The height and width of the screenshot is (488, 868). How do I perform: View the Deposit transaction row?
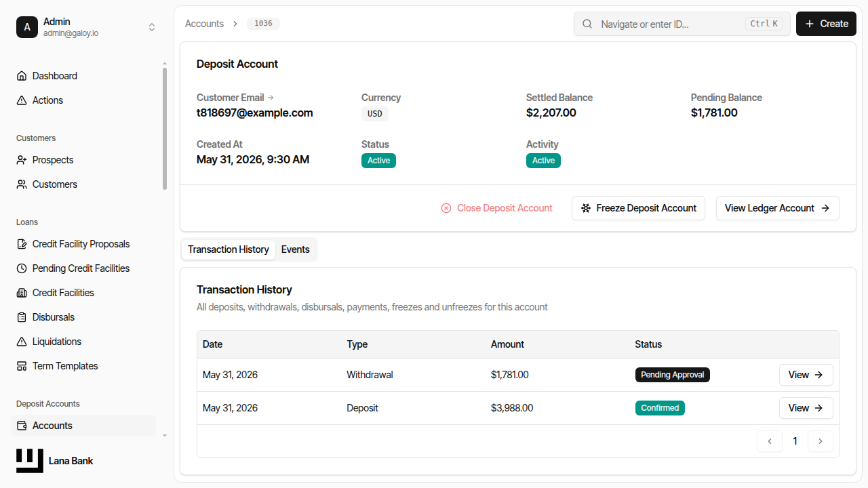806,408
